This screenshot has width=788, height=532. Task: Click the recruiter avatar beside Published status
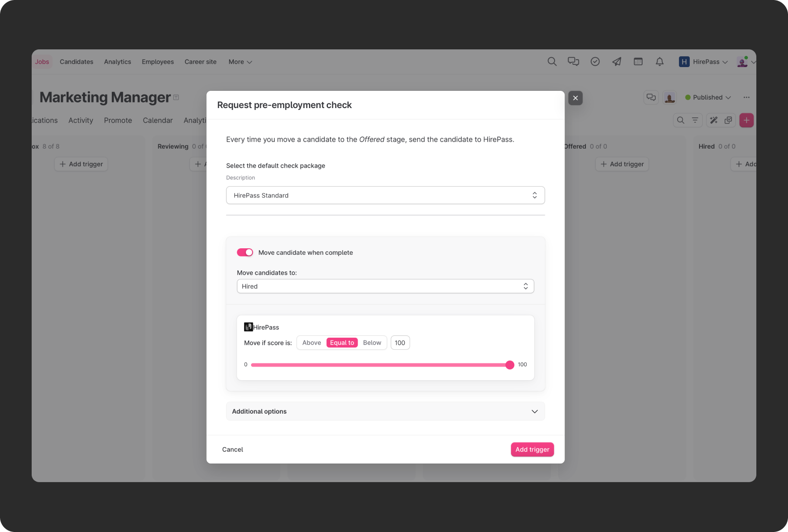click(670, 97)
